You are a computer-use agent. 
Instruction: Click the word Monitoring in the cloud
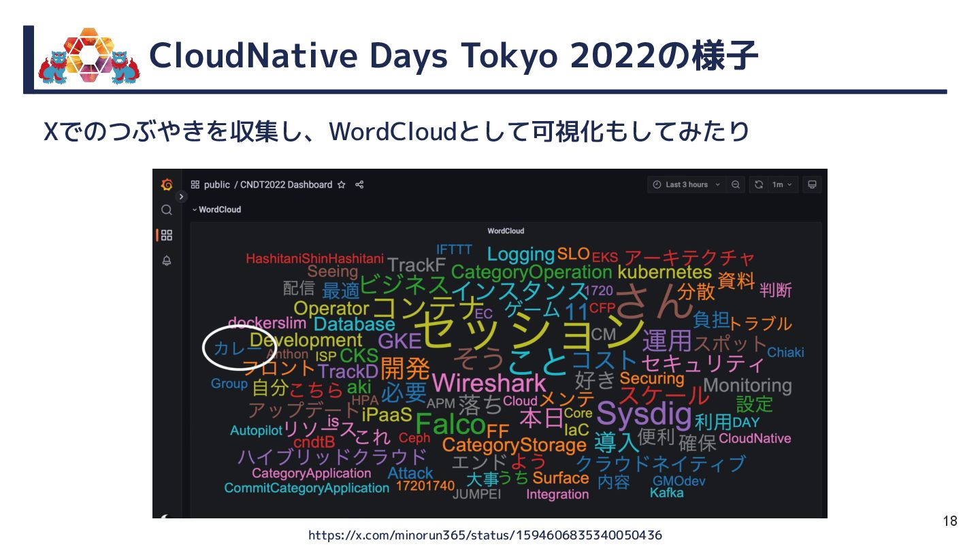tap(747, 386)
